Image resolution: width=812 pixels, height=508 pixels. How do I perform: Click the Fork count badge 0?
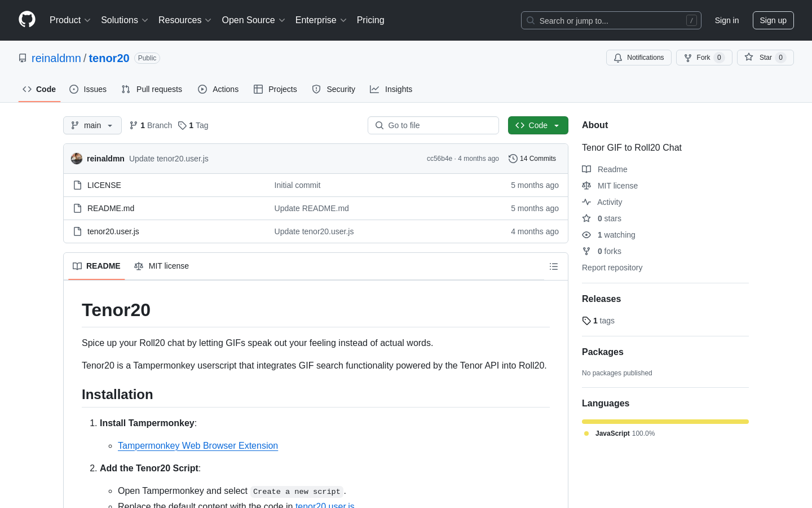click(719, 58)
